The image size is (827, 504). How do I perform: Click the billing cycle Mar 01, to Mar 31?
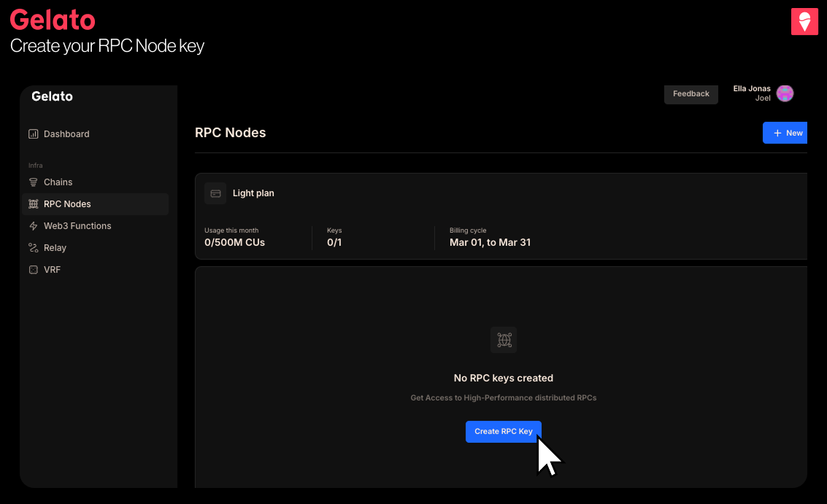point(490,242)
